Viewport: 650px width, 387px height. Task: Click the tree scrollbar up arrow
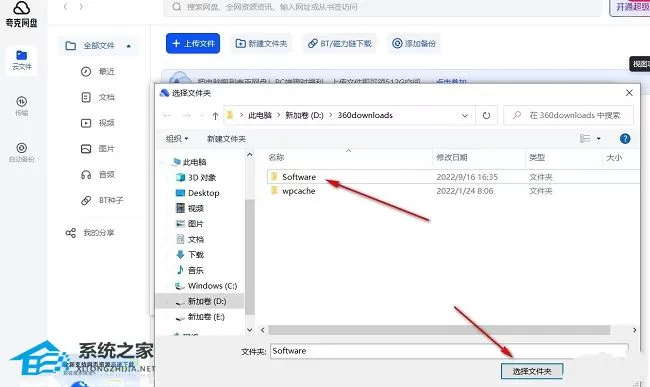pos(250,155)
